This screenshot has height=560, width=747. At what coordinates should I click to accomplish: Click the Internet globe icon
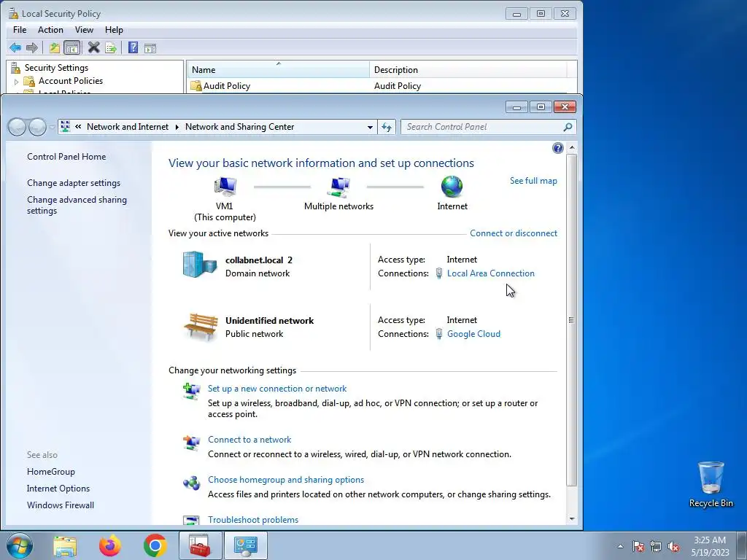(452, 187)
